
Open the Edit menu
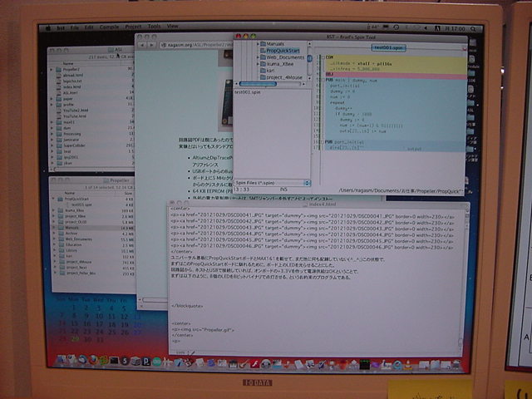(x=89, y=27)
